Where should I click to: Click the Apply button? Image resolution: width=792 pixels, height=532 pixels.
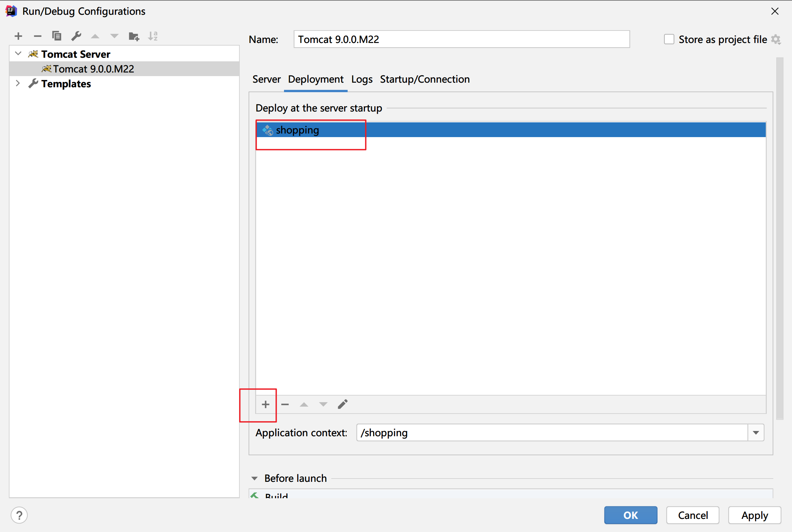(754, 515)
